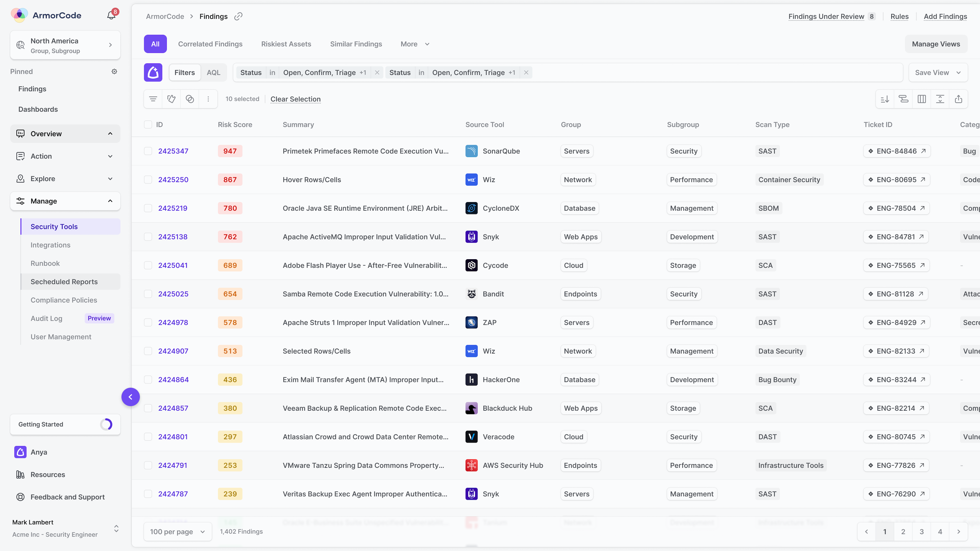The height and width of the screenshot is (551, 980).
Task: Select checkbox for finding 2425250
Action: [x=148, y=180]
